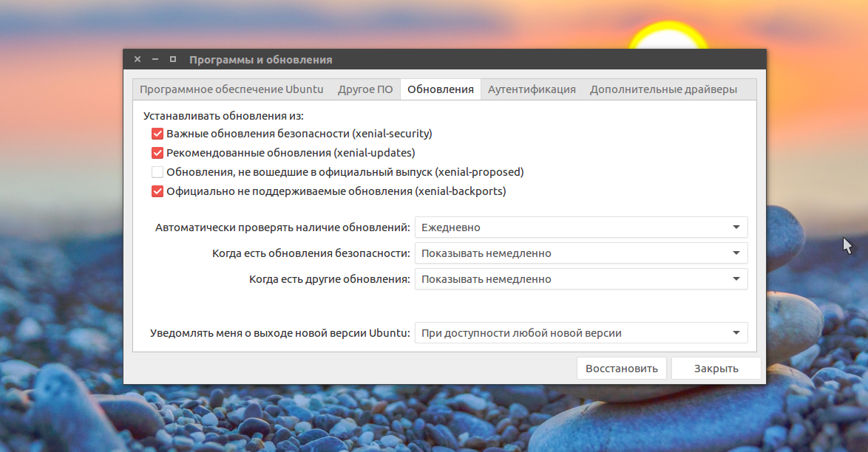This screenshot has height=452, width=868.
Task: Enable the xenial-proposed updates checkbox
Action: coord(157,172)
